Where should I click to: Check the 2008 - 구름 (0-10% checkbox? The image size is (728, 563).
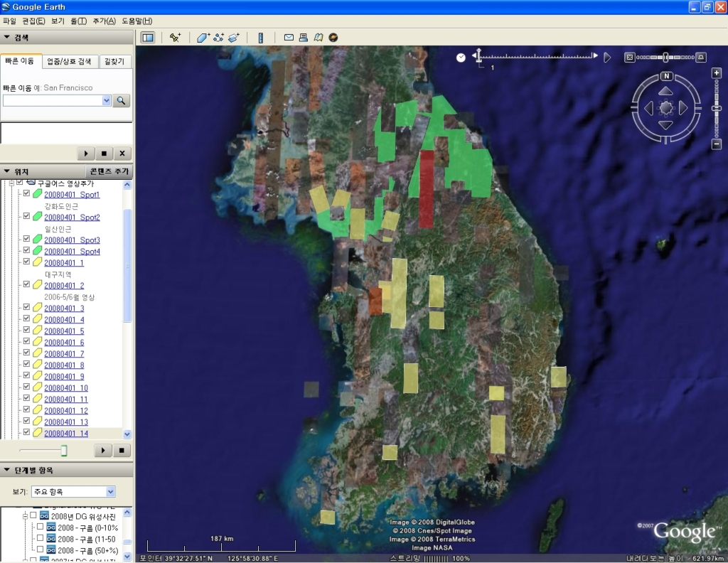41,527
